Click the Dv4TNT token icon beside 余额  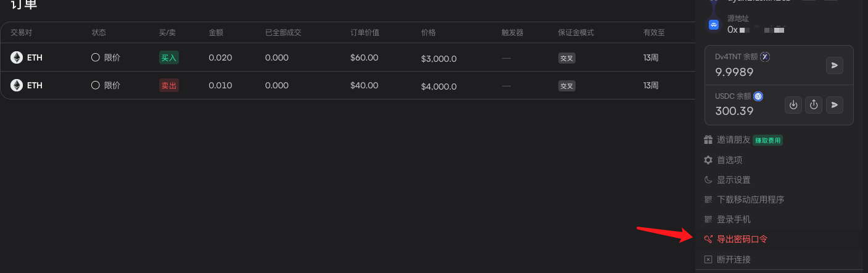pos(765,57)
